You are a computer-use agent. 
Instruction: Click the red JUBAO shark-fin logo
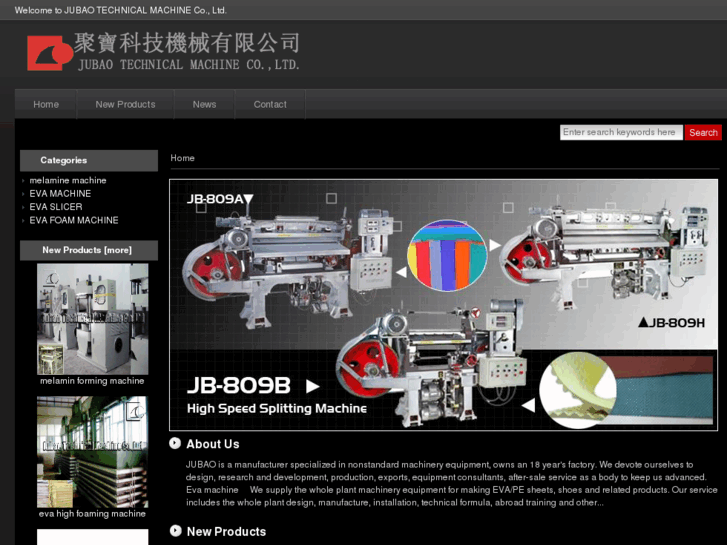click(x=50, y=53)
